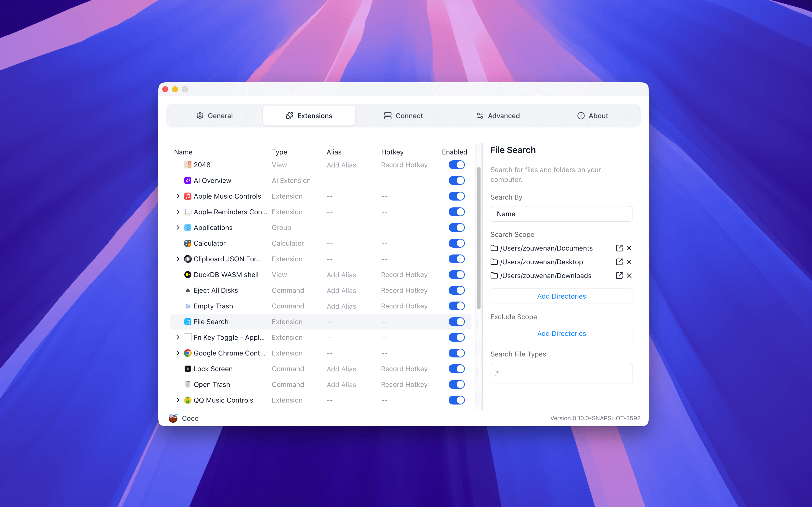Click the DuckDB WASM shell icon

click(188, 275)
